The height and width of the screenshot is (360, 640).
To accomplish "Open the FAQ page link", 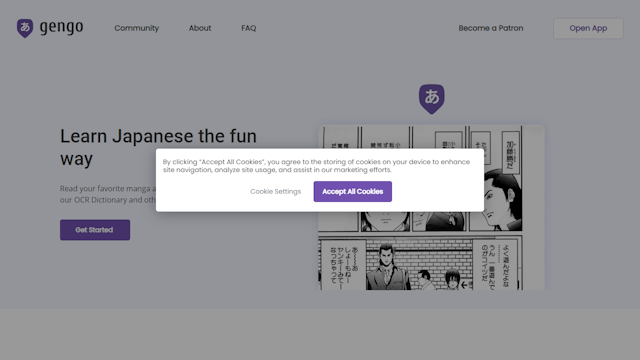I will click(249, 28).
